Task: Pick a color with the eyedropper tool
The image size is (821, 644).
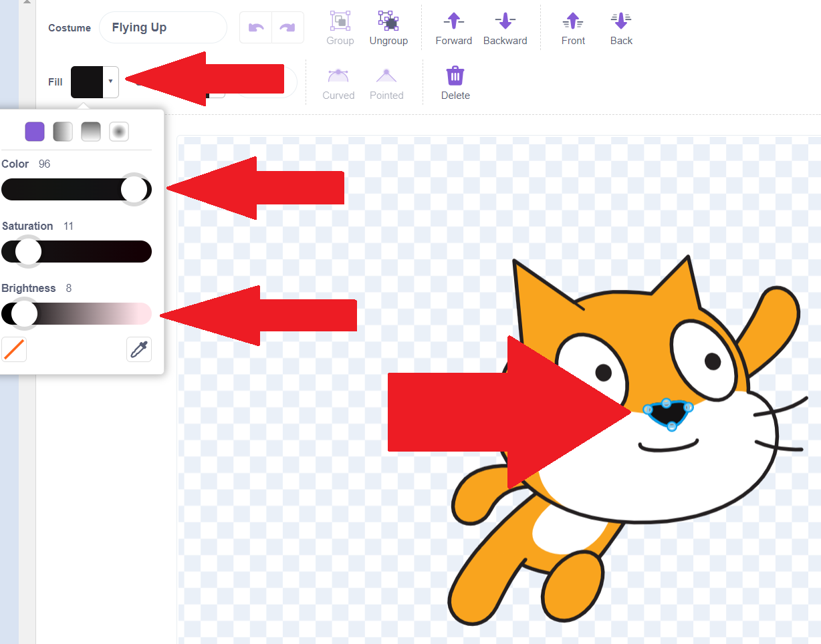Action: click(139, 349)
